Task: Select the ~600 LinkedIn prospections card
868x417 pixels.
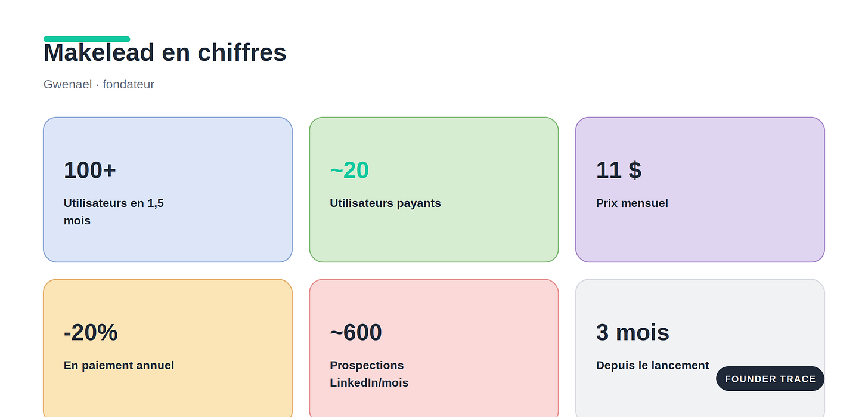Action: click(434, 348)
